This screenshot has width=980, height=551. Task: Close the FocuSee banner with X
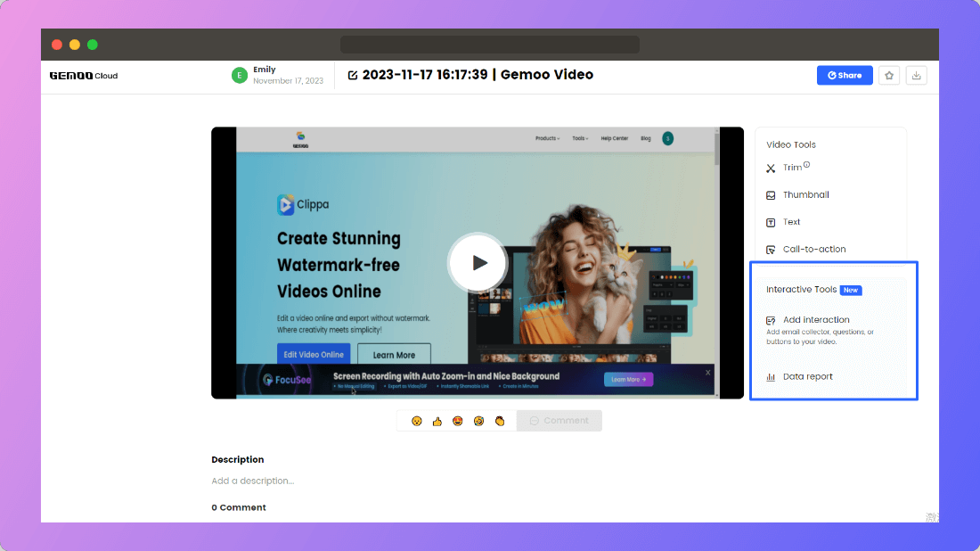tap(707, 373)
